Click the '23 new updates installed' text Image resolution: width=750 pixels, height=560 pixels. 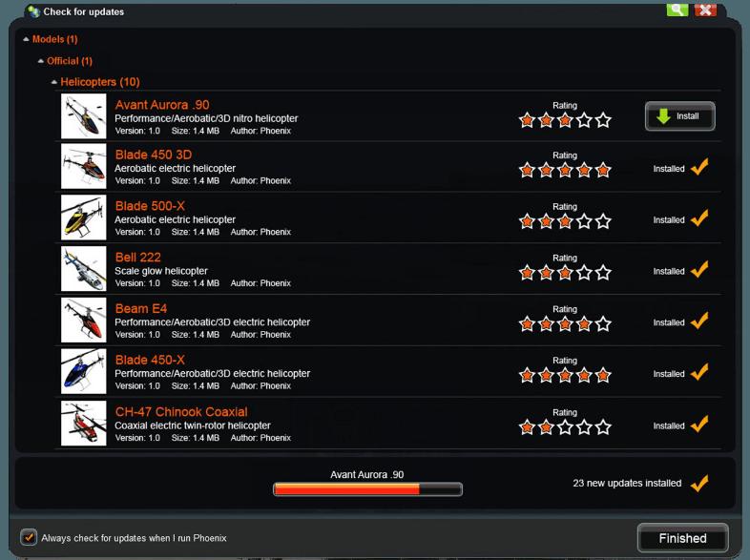click(627, 483)
